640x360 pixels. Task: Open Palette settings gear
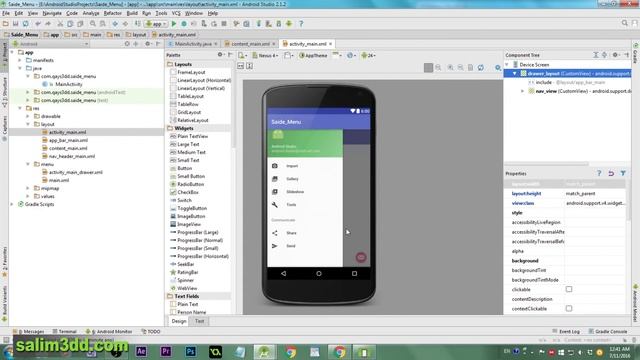click(220, 55)
